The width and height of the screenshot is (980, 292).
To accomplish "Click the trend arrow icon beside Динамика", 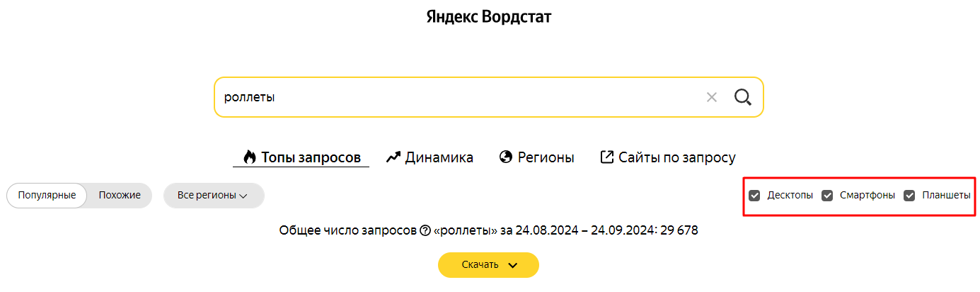I will 394,157.
